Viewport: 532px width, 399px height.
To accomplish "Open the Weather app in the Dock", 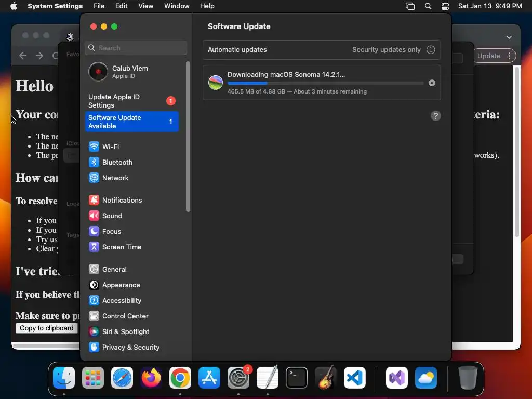I will (x=426, y=378).
